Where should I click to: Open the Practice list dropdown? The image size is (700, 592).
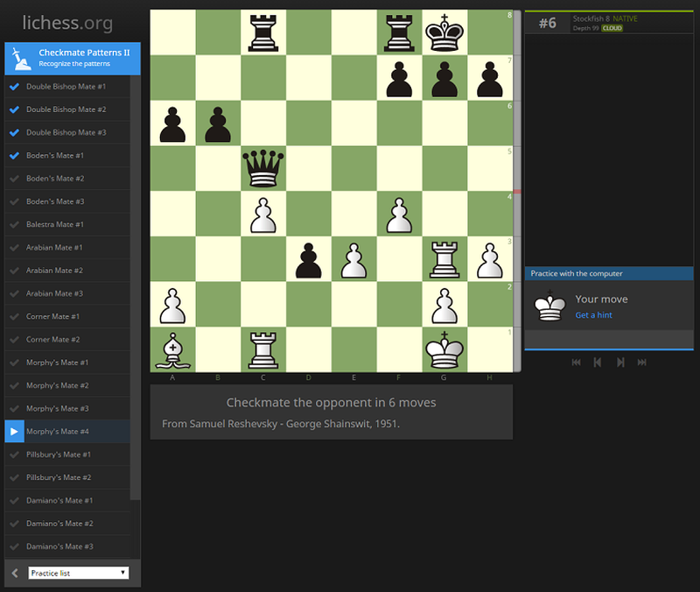click(x=79, y=573)
